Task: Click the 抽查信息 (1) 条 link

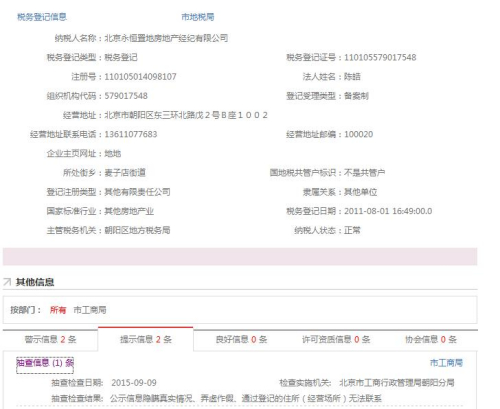Action: click(45, 363)
